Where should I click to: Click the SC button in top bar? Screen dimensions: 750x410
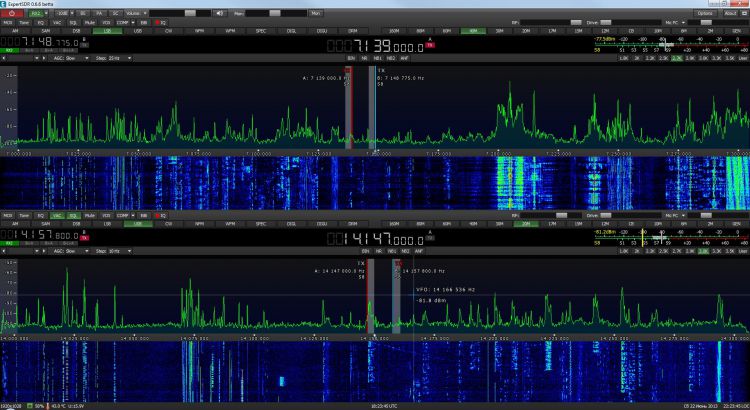click(115, 13)
